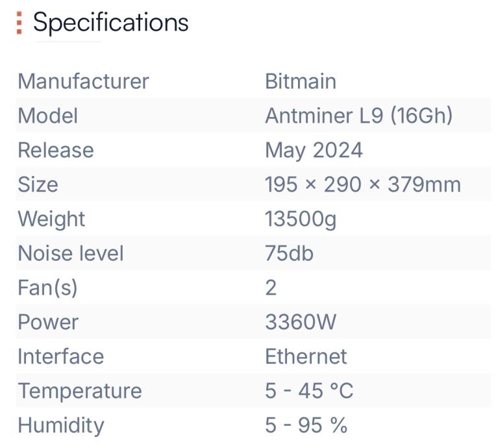Select the Fan(s) row label

[x=47, y=288]
